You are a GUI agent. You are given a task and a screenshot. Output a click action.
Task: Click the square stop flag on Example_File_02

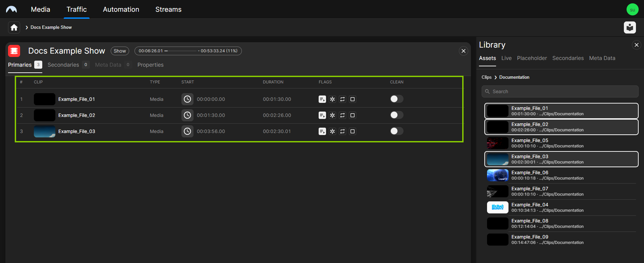pos(352,115)
